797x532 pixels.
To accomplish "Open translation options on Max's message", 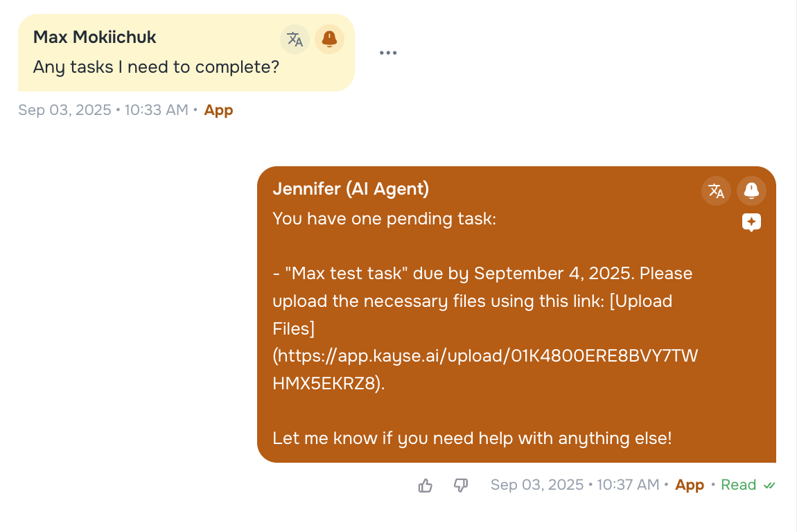I will pyautogui.click(x=295, y=39).
